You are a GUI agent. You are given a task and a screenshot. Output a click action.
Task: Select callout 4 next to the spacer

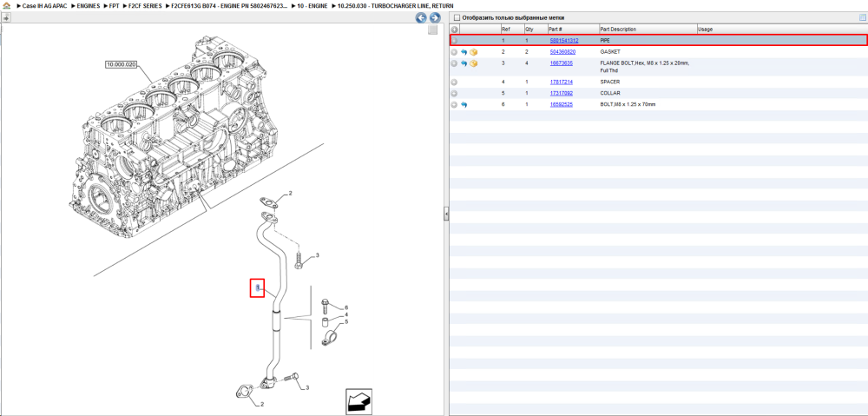click(x=346, y=314)
